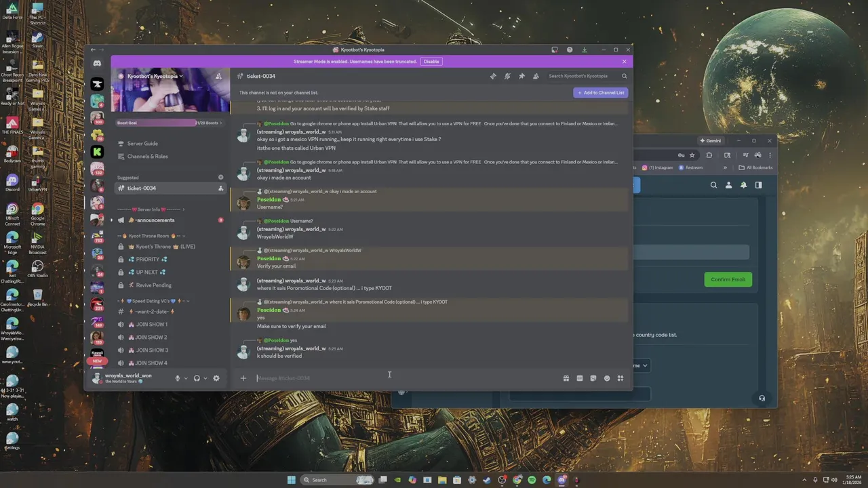Open Discord direct messages home icon

click(x=97, y=63)
